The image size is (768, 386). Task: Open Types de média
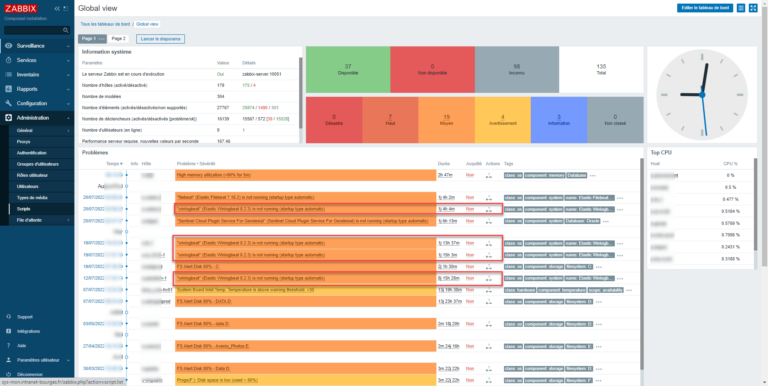pyautogui.click(x=32, y=197)
